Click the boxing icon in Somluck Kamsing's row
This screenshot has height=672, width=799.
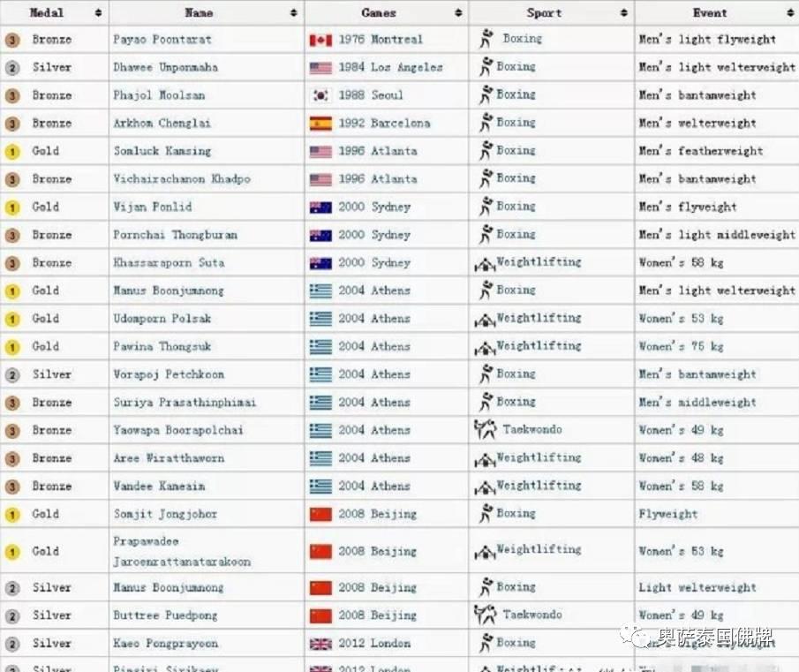(486, 151)
